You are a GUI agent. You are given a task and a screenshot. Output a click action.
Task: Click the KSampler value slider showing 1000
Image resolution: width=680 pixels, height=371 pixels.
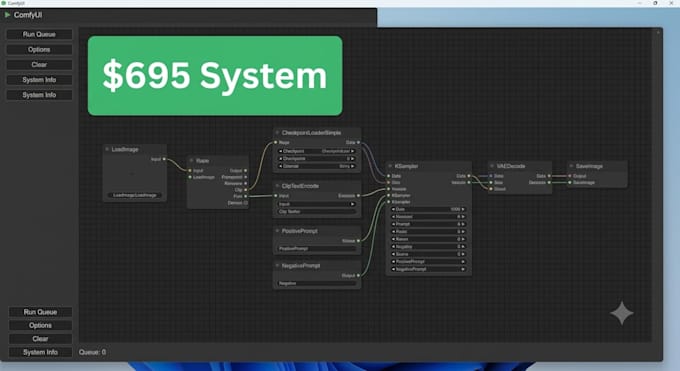tap(428, 209)
